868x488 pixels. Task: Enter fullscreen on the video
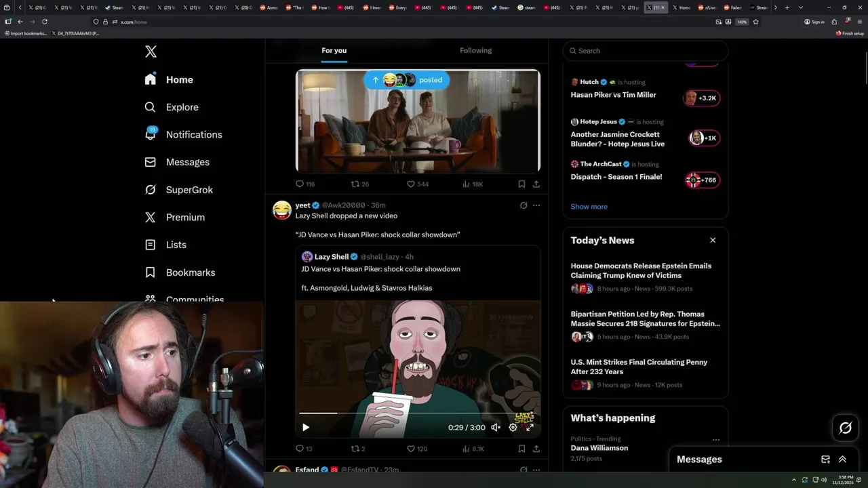coord(530,427)
